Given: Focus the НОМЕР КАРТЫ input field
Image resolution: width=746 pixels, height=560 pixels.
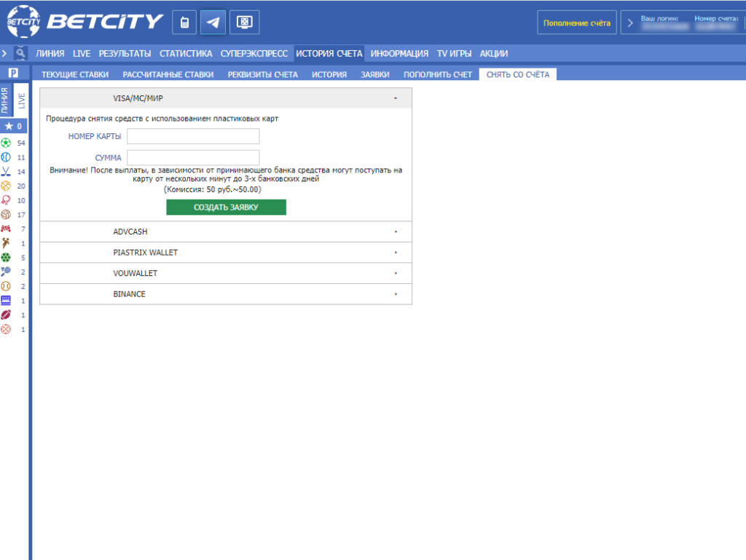Looking at the screenshot, I should (x=193, y=136).
